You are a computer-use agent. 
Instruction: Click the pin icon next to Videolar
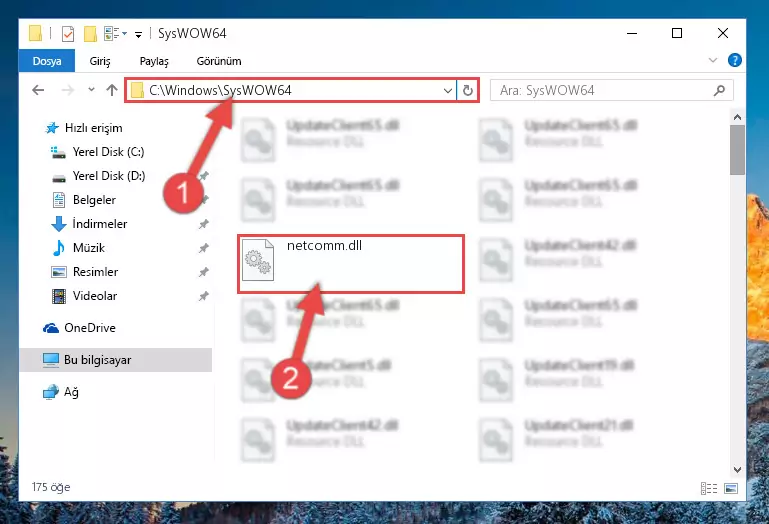tap(204, 296)
